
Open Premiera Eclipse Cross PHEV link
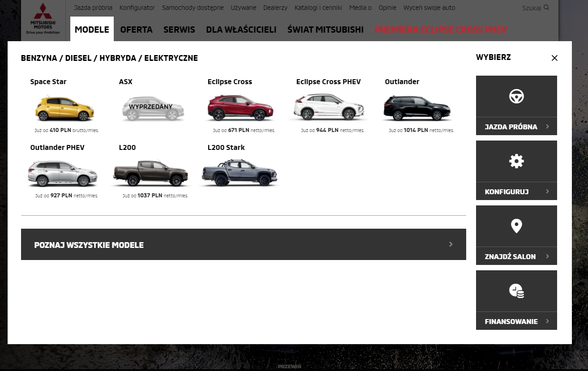pyautogui.click(x=441, y=30)
